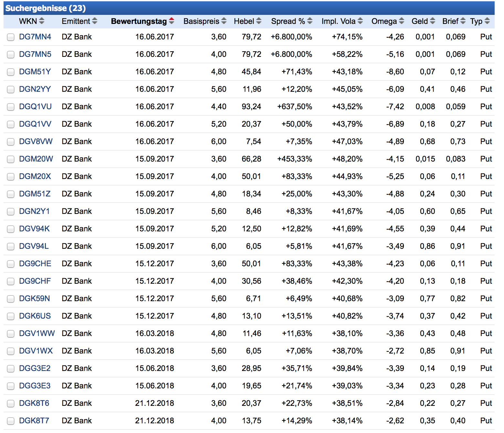Open the DGM51Y warrant link
This screenshot has width=504, height=433.
(35, 72)
